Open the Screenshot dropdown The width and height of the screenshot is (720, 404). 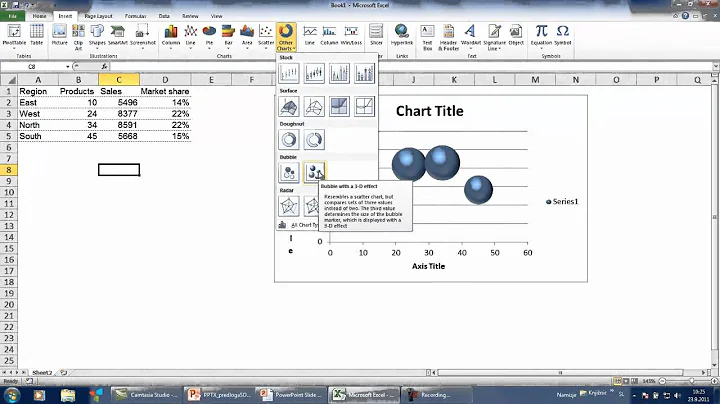[142, 37]
